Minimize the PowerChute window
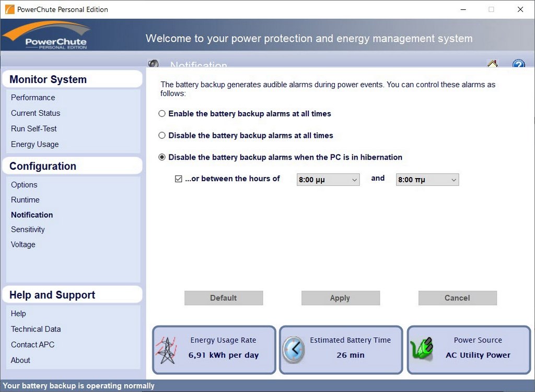Image resolution: width=535 pixels, height=392 pixels. (x=463, y=9)
